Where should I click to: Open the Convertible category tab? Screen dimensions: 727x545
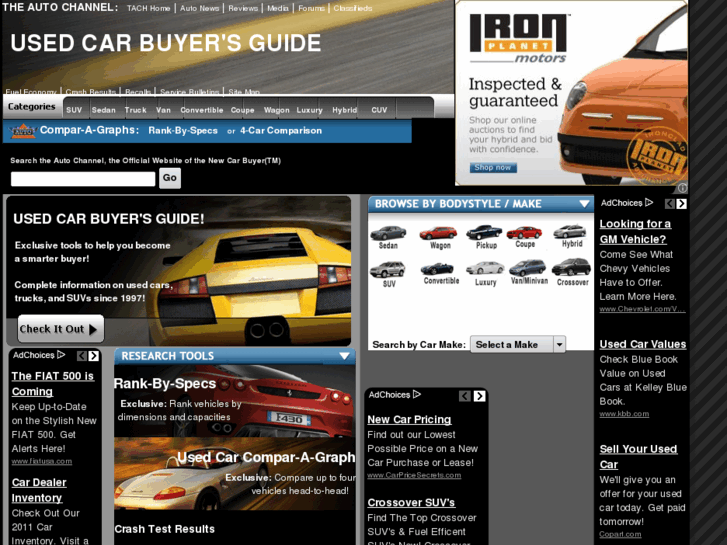202,110
